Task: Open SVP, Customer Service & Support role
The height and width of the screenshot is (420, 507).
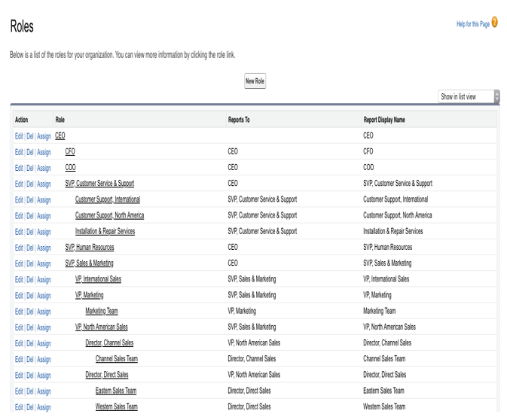Action: point(99,184)
